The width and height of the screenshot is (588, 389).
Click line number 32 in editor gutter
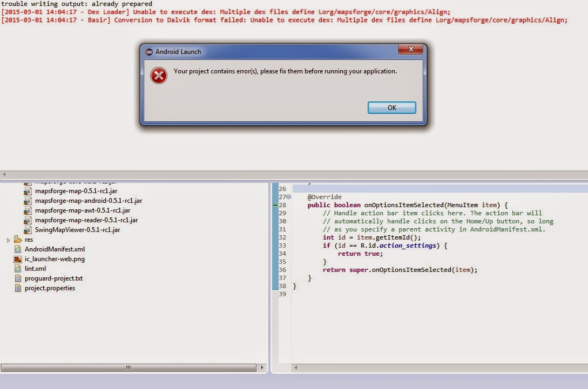282,237
